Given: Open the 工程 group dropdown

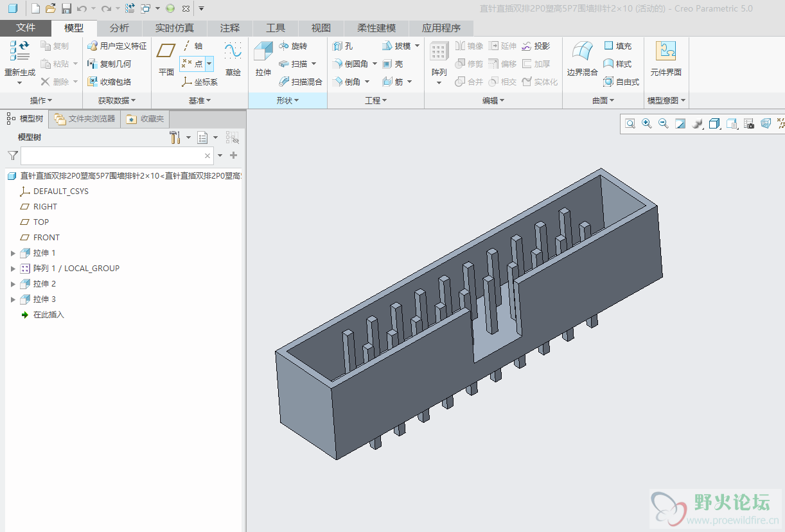Looking at the screenshot, I should point(376,101).
